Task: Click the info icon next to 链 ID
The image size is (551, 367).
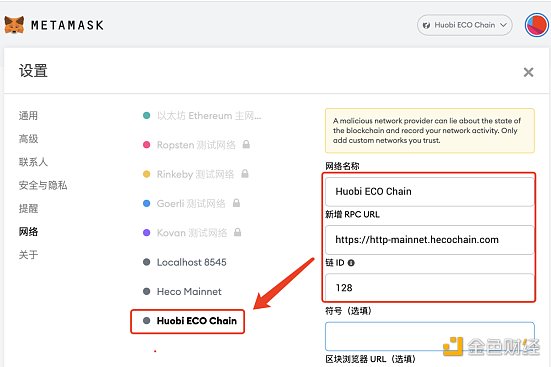Action: [351, 263]
